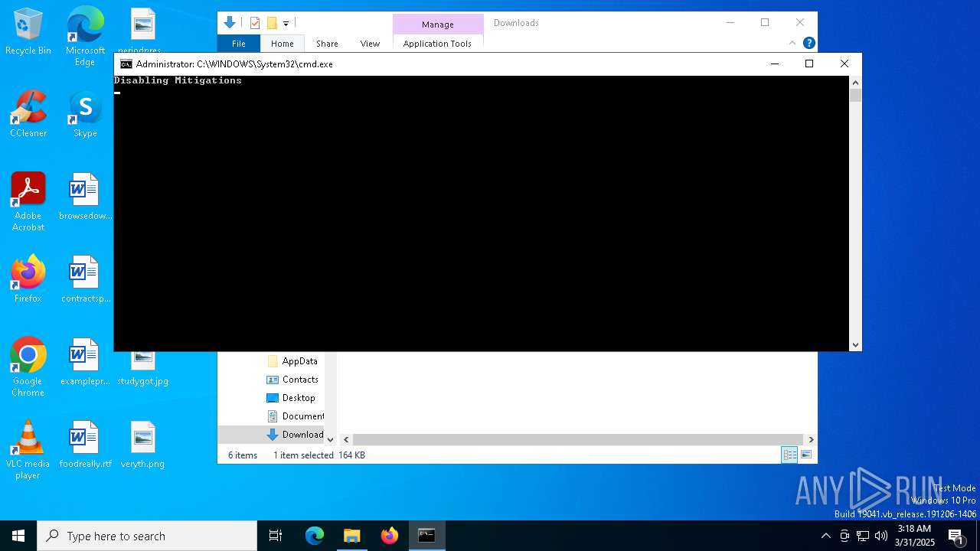Launch Google Chrome from the desktop
Viewport: 980px width, 551px height.
[x=28, y=367]
